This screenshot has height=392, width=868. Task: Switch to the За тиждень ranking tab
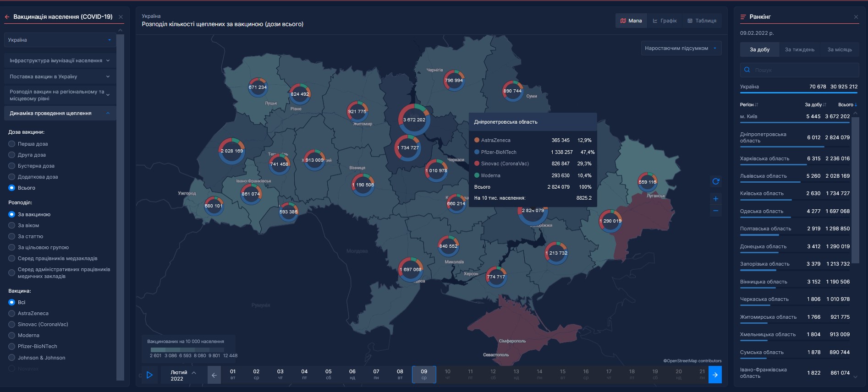click(x=799, y=49)
